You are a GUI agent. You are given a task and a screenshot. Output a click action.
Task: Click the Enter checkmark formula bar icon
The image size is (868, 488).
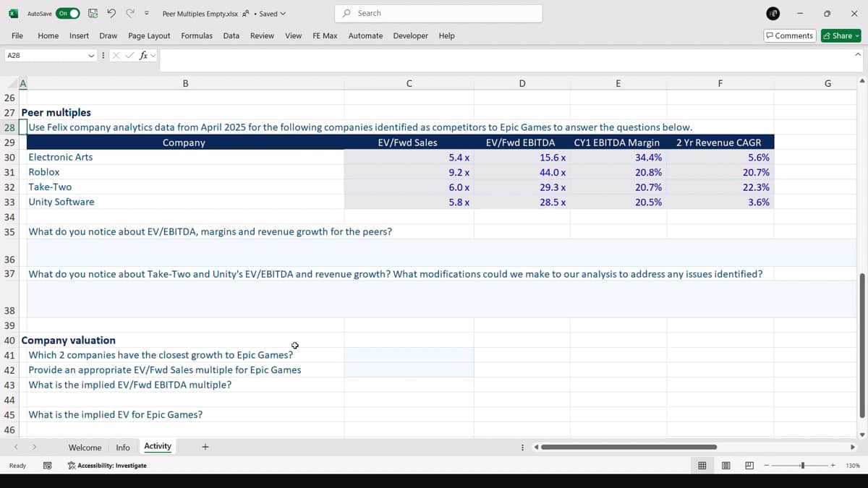coord(129,55)
